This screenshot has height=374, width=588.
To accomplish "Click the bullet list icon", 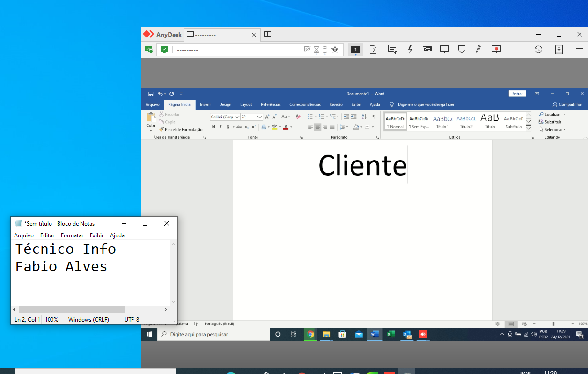I will 310,117.
